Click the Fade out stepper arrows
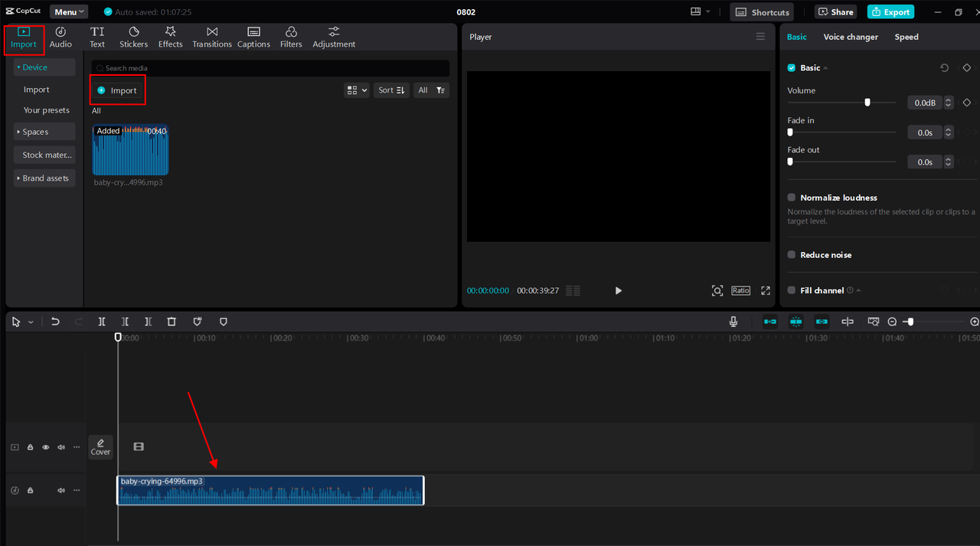980x546 pixels. pos(949,162)
